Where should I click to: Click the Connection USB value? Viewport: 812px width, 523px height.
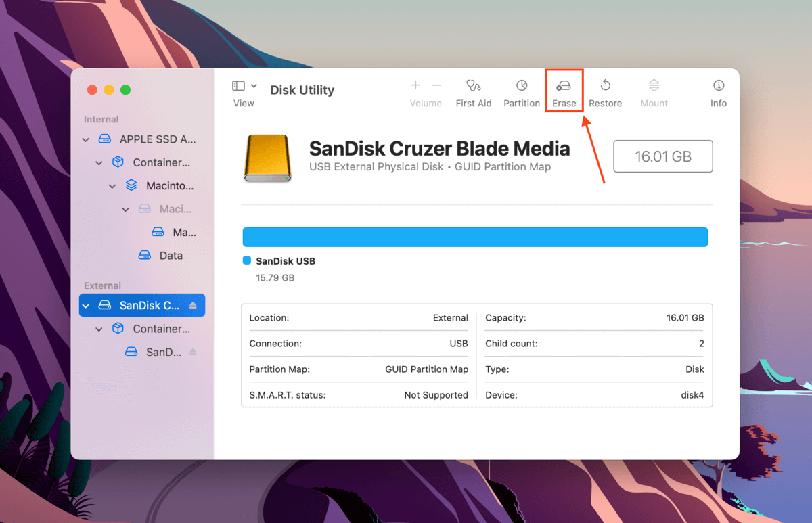459,344
